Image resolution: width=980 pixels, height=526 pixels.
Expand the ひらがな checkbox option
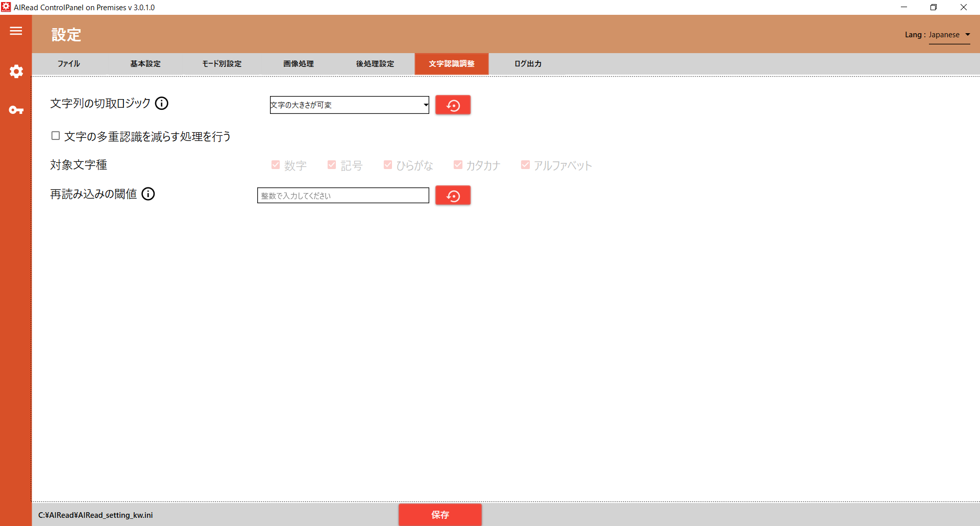[x=387, y=164]
